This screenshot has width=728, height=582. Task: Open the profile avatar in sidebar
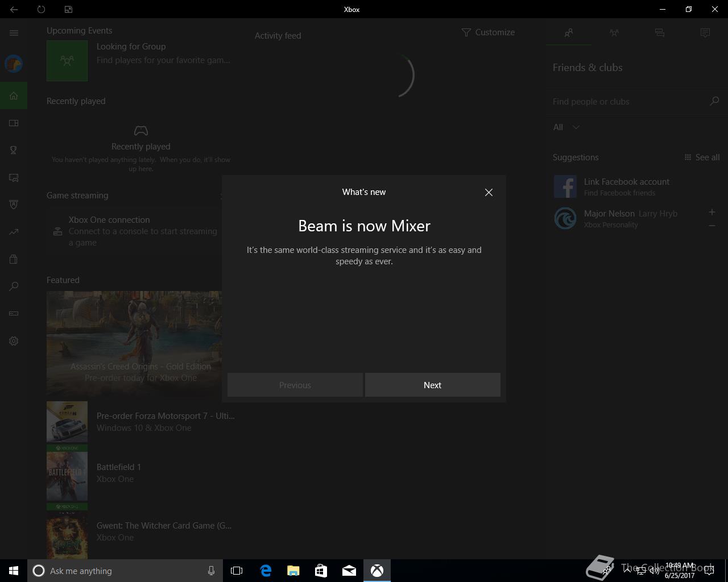(14, 64)
